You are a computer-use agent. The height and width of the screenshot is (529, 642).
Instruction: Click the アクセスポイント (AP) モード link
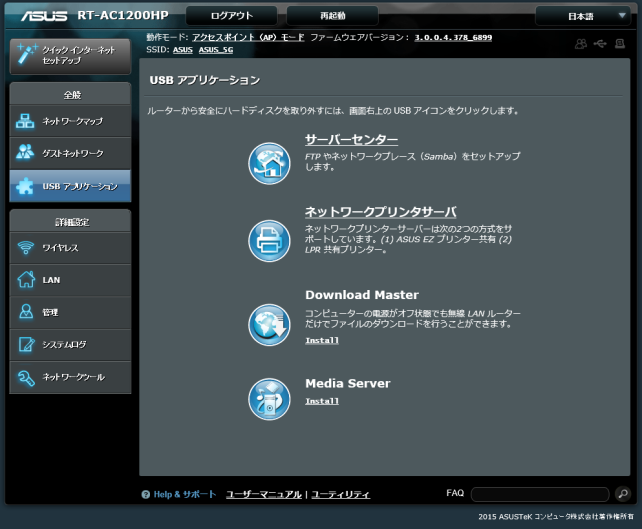248,37
